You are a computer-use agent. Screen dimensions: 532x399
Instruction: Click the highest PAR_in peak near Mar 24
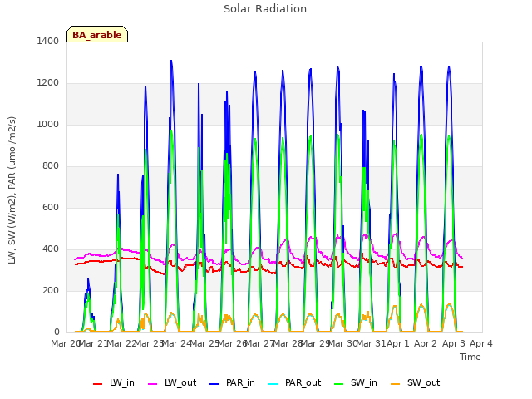coord(171,61)
